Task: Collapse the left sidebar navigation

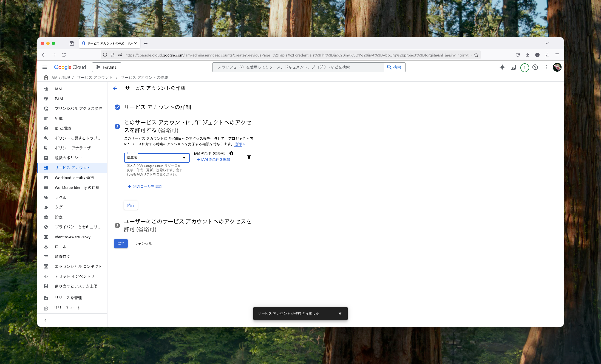Action: [x=46, y=320]
